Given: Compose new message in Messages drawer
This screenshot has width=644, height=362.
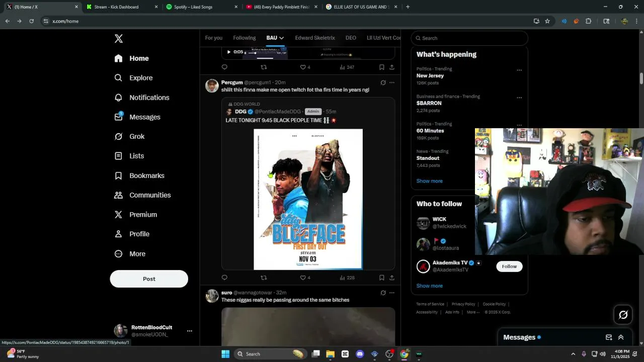Looking at the screenshot, I should click(x=609, y=337).
